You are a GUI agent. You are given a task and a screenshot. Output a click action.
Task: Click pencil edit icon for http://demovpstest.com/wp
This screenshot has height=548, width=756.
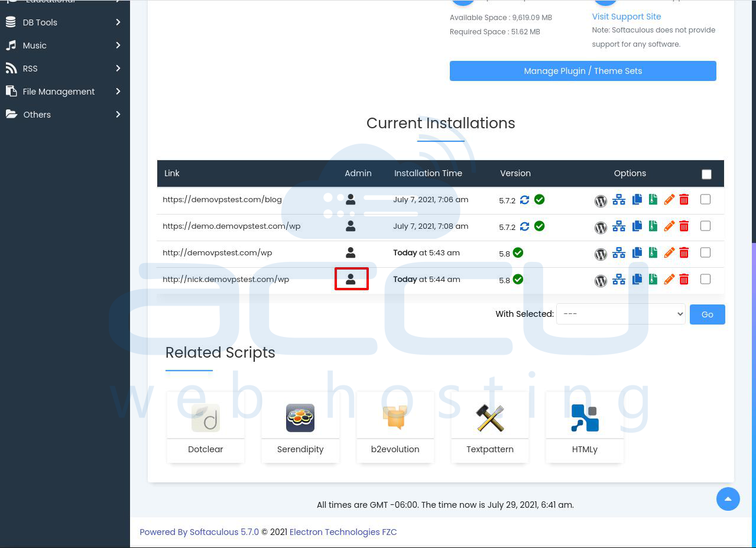pyautogui.click(x=669, y=253)
